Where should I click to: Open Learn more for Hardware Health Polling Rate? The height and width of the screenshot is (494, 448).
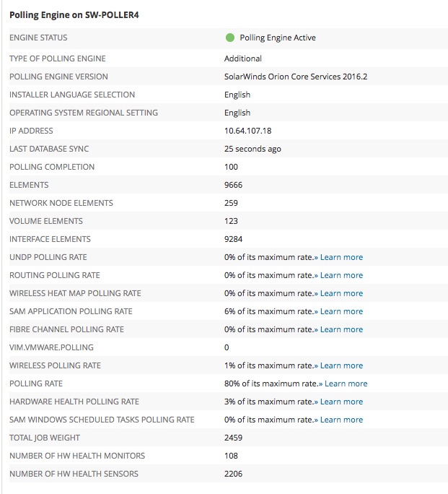pyautogui.click(x=341, y=402)
